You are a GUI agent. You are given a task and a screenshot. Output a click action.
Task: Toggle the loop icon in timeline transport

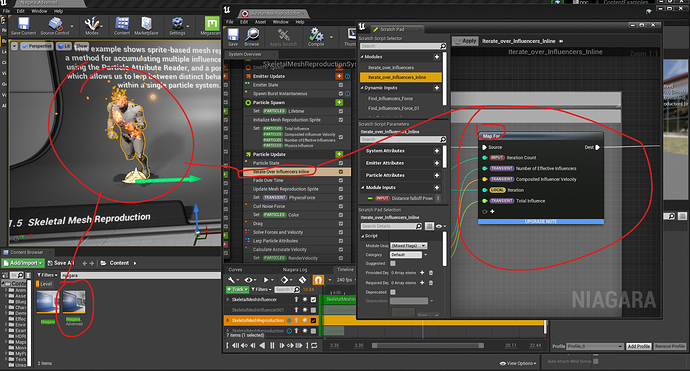[x=314, y=345]
